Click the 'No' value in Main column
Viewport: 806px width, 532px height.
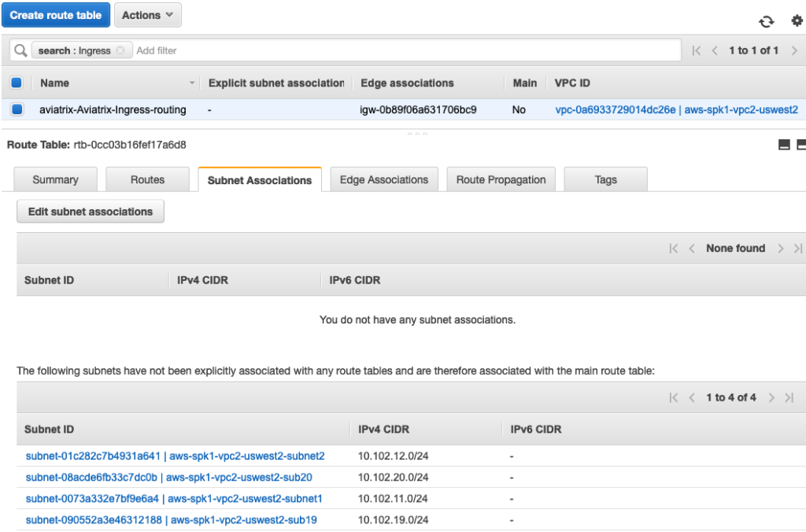pyautogui.click(x=519, y=109)
